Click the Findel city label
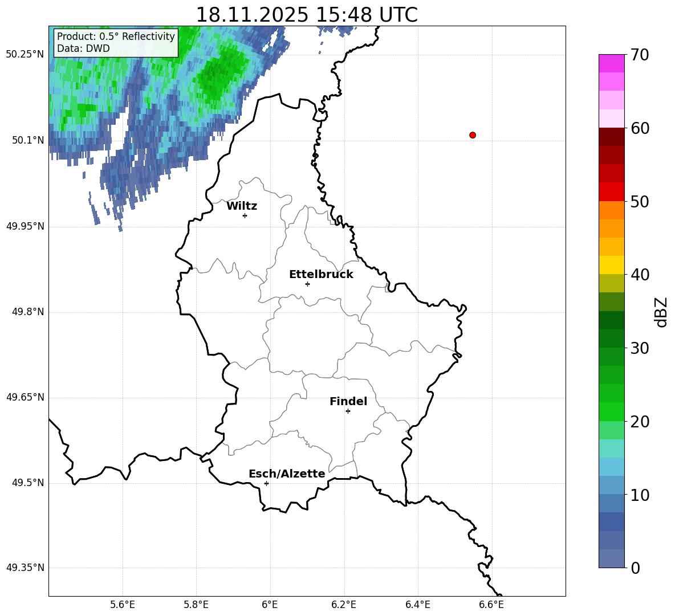The image size is (675, 616). click(348, 401)
